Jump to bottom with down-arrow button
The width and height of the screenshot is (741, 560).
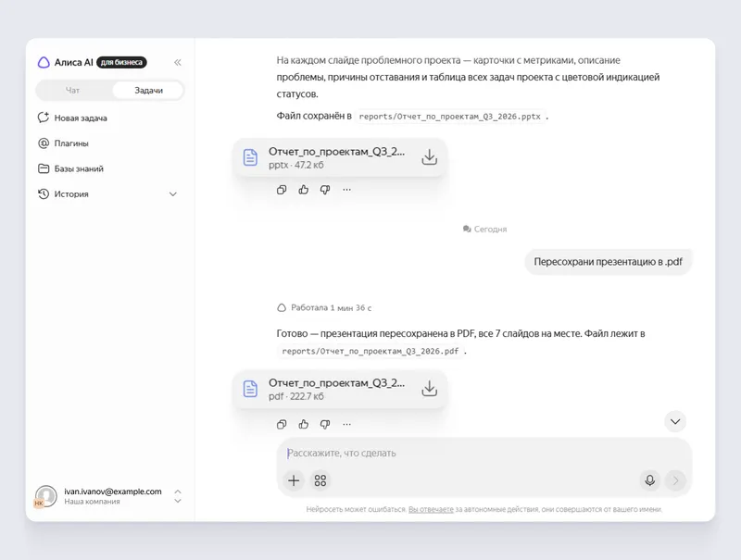[675, 421]
